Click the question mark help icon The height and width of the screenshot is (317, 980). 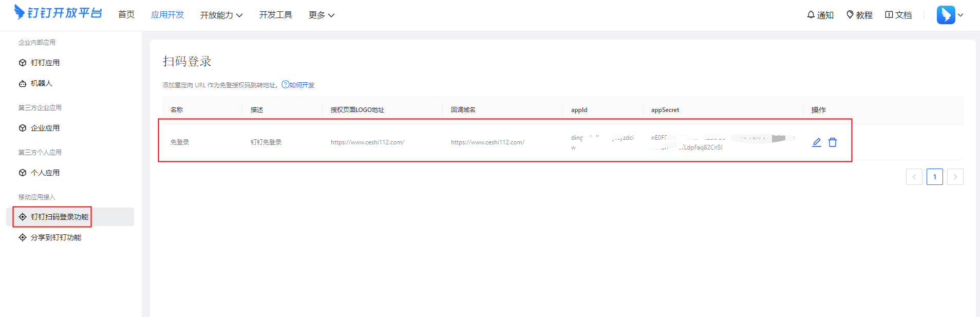click(285, 85)
